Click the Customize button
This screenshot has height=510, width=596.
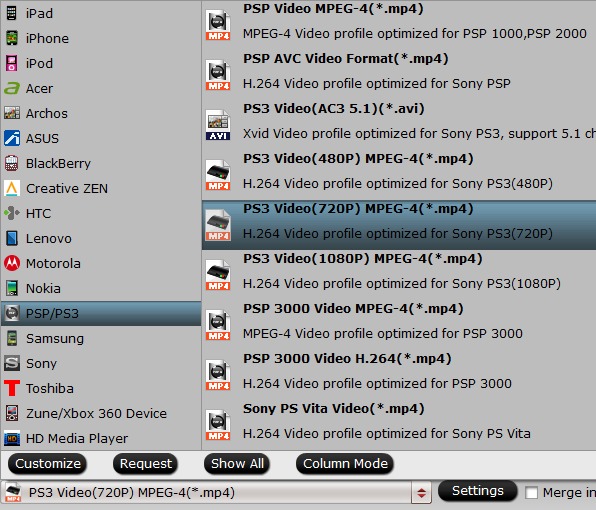pos(48,464)
